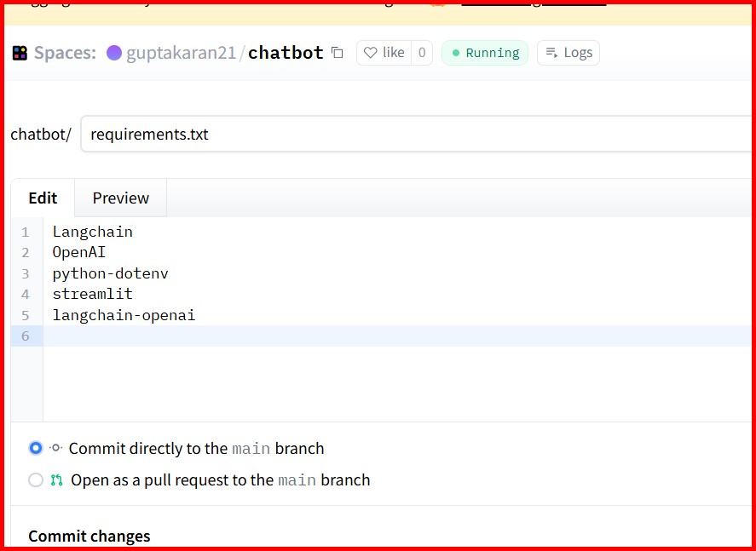Click the Spaces link

click(65, 53)
